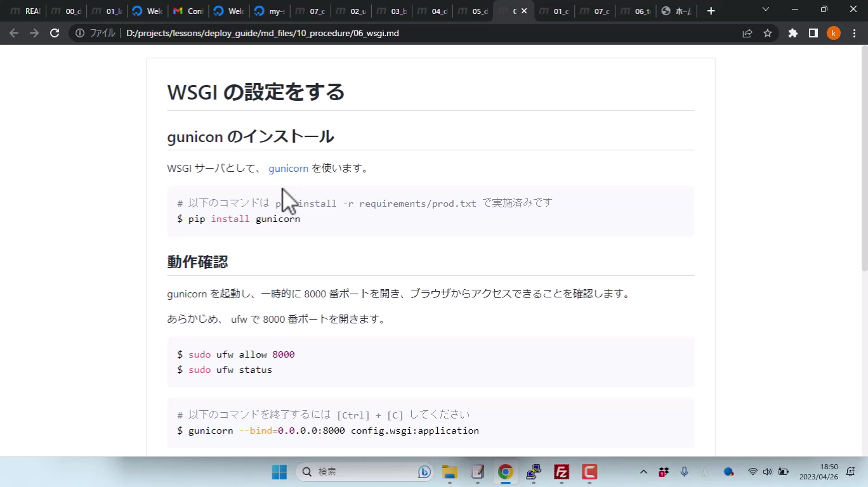Open the red C app in taskbar
The image size is (868, 487).
589,472
